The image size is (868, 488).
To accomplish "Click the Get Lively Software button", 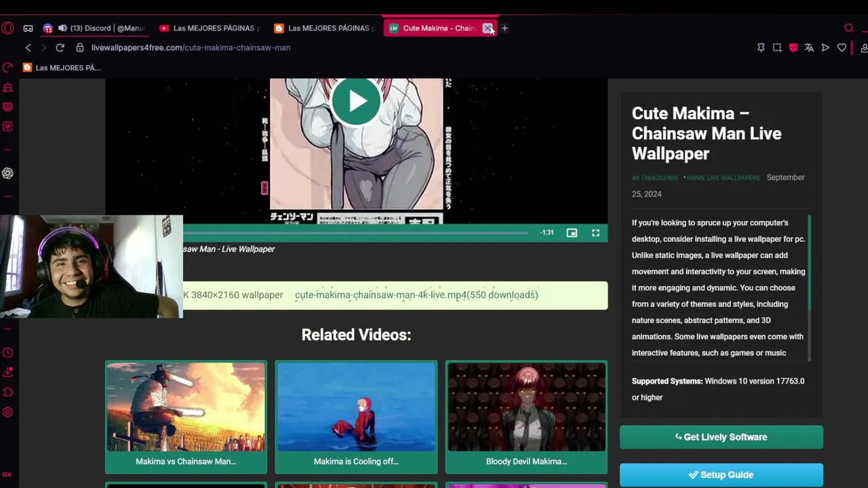I will [722, 437].
